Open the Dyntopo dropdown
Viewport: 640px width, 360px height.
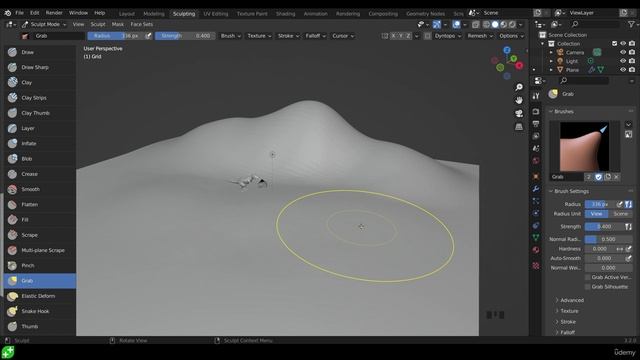coord(448,36)
